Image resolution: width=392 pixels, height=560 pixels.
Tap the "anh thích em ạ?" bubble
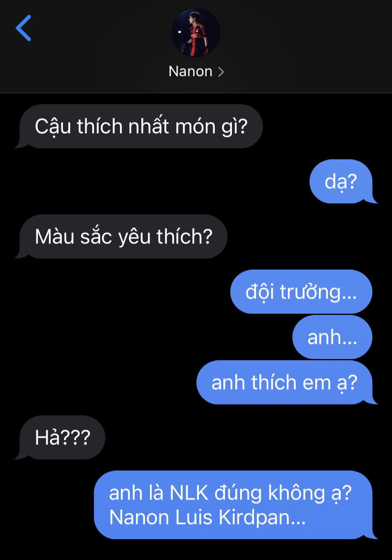[x=284, y=382]
